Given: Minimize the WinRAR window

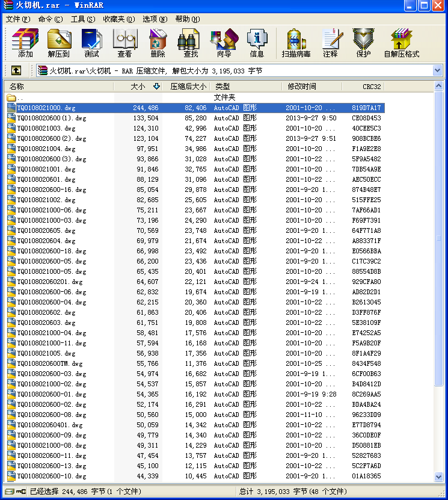Looking at the screenshot, I should pos(410,5).
